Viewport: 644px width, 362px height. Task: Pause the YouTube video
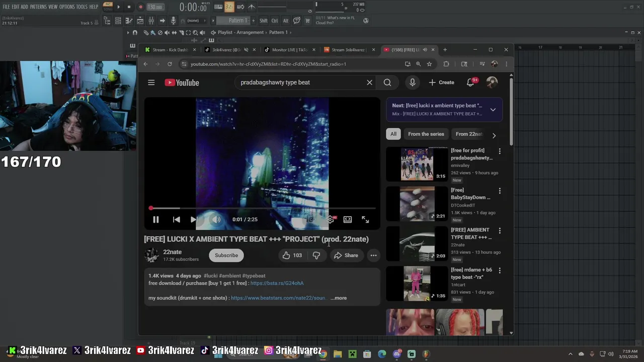[156, 220]
